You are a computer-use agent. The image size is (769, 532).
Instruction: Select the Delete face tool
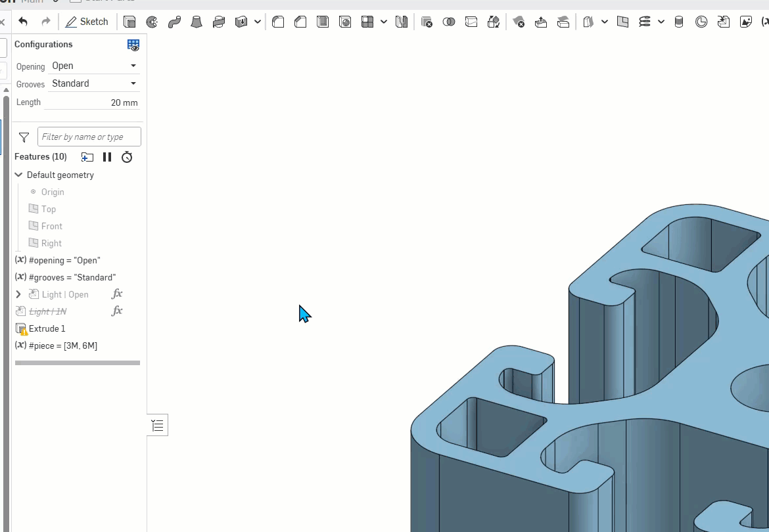tap(519, 22)
